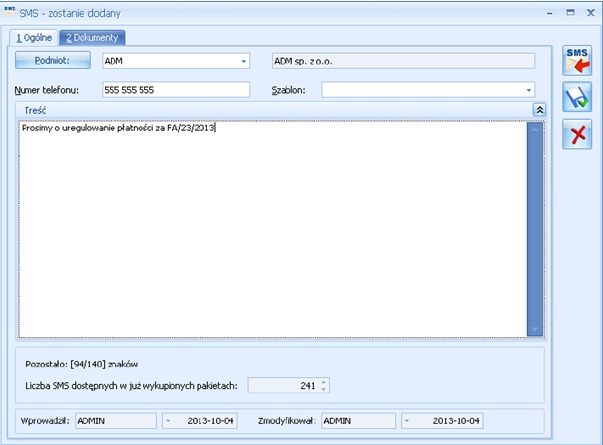Open Zmodyfikował date dropdown arrow
This screenshot has height=445, width=603.
(407, 421)
